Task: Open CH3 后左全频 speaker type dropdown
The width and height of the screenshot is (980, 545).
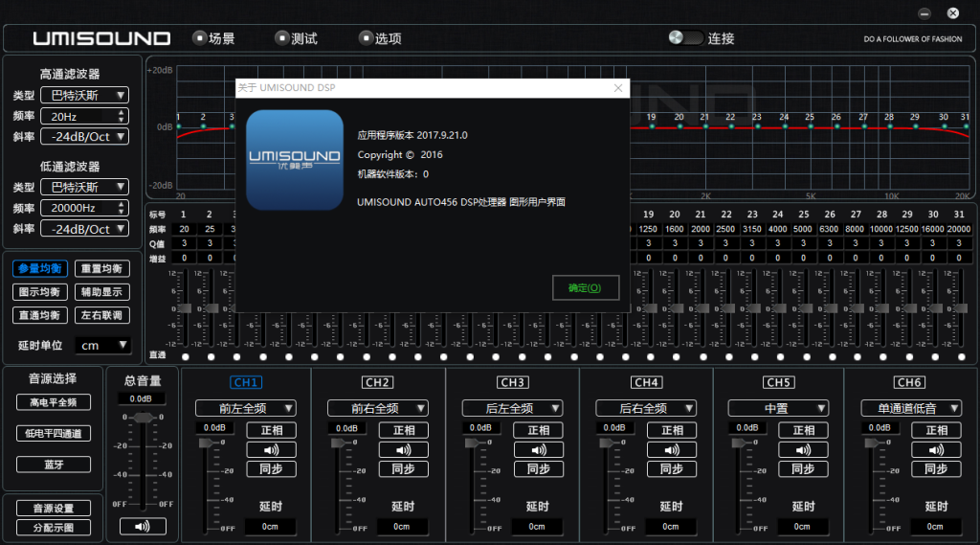Action: point(513,408)
